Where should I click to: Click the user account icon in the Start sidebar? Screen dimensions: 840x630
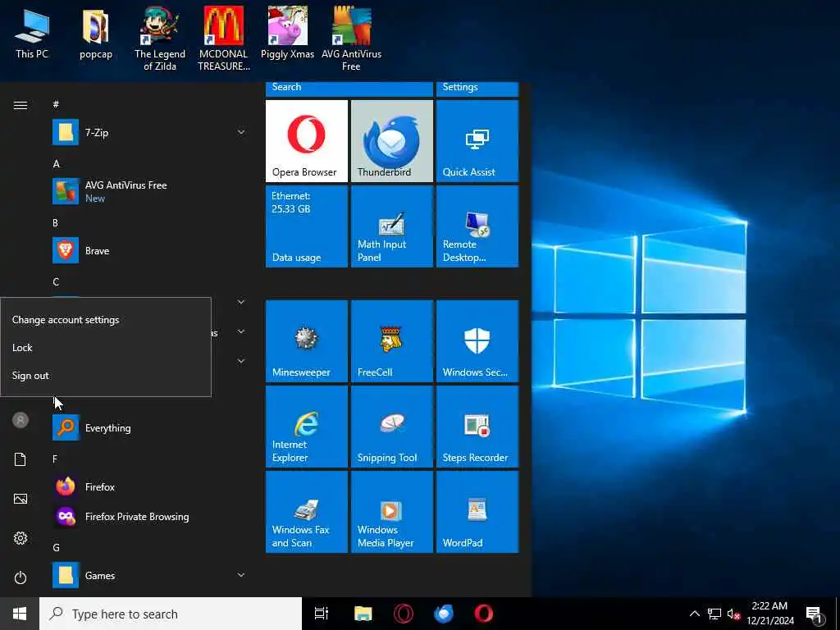click(x=21, y=420)
